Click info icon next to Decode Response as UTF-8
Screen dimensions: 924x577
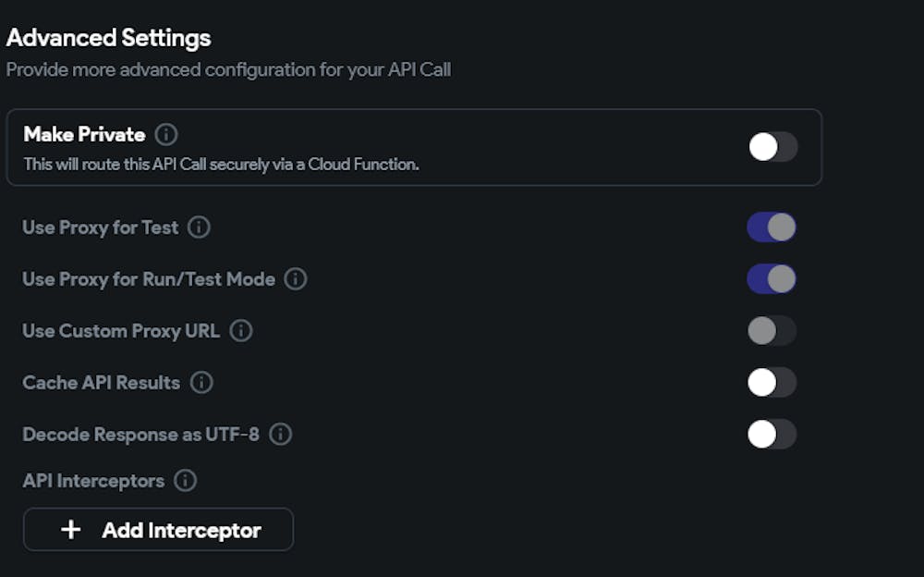[281, 435]
